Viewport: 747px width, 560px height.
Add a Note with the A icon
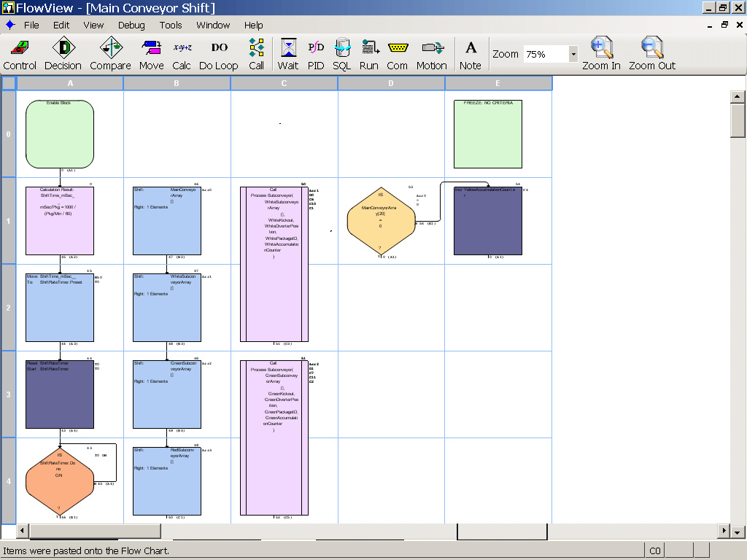[471, 54]
